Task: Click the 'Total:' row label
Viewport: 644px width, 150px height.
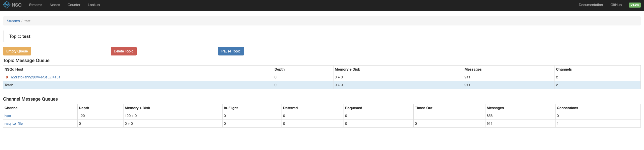Action: pos(9,85)
